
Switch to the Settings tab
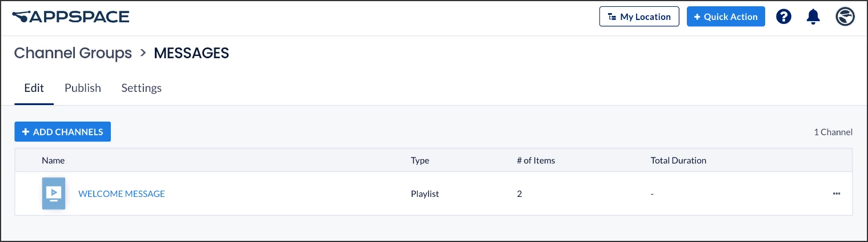tap(141, 88)
